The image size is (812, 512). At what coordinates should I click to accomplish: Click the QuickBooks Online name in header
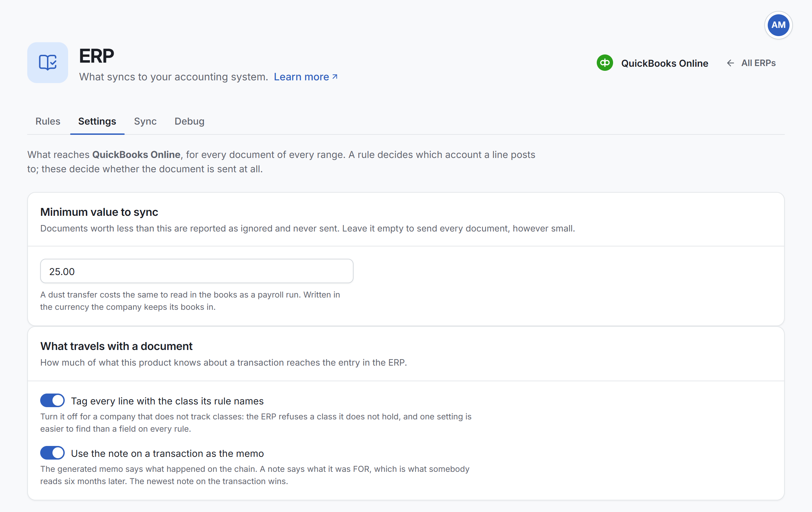[x=665, y=63]
